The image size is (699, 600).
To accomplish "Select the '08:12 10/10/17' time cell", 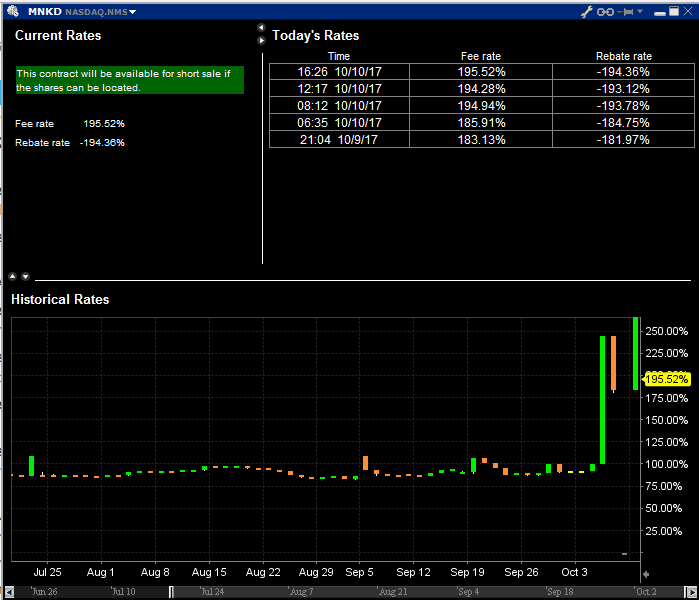I will [x=339, y=106].
